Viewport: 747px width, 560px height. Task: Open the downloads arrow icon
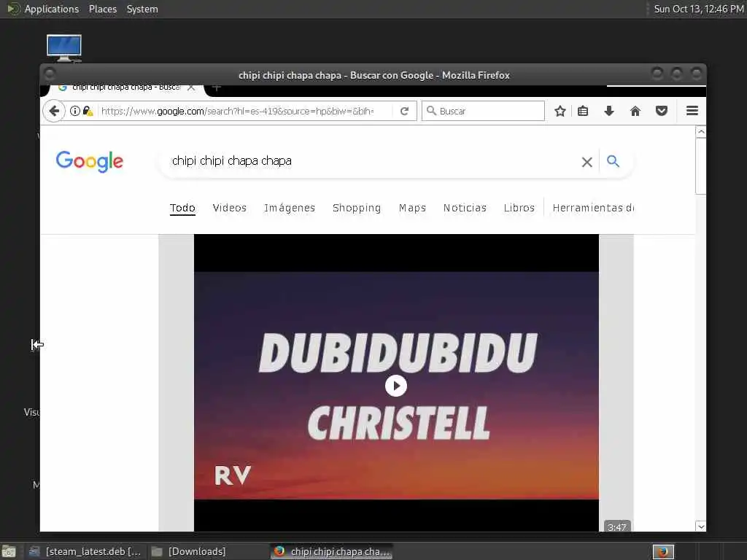tap(609, 111)
